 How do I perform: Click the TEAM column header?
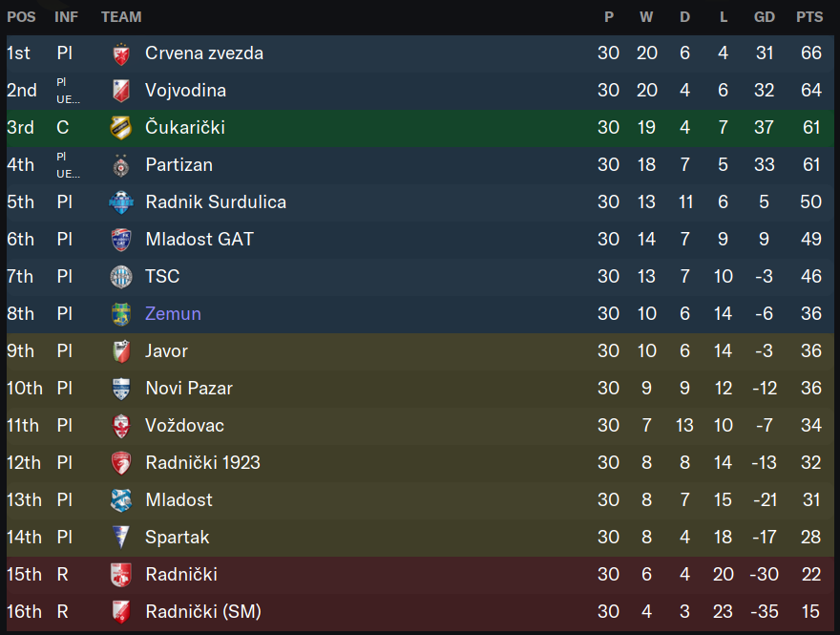click(121, 17)
